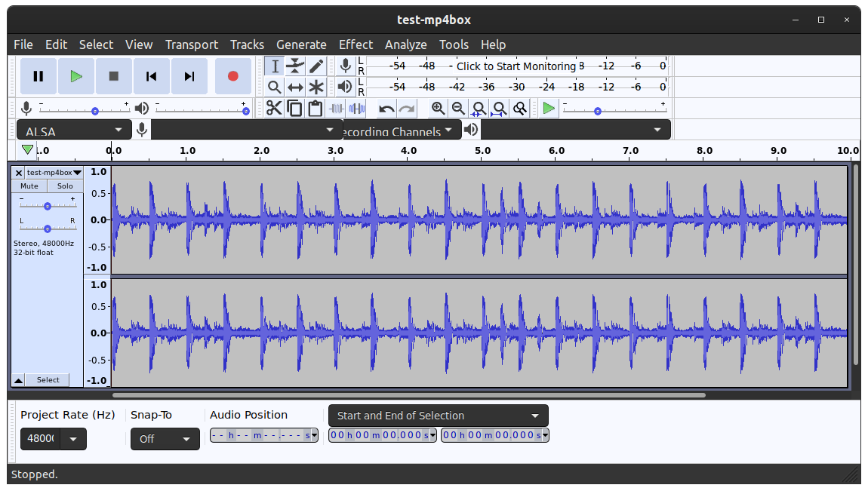Click the Play-at-Speed green button

click(x=549, y=109)
